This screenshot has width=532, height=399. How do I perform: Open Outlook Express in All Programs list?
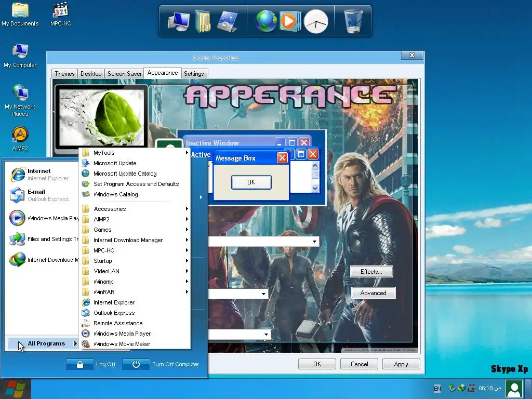coord(135,313)
